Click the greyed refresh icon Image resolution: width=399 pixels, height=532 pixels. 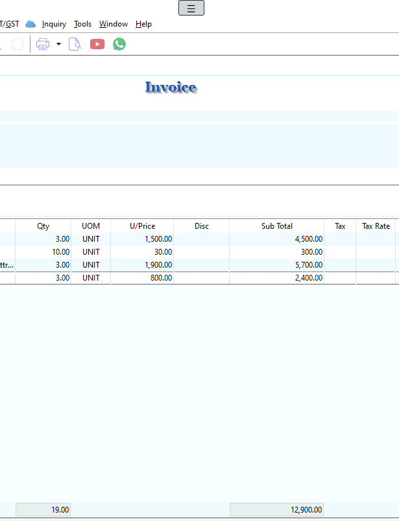coord(18,44)
